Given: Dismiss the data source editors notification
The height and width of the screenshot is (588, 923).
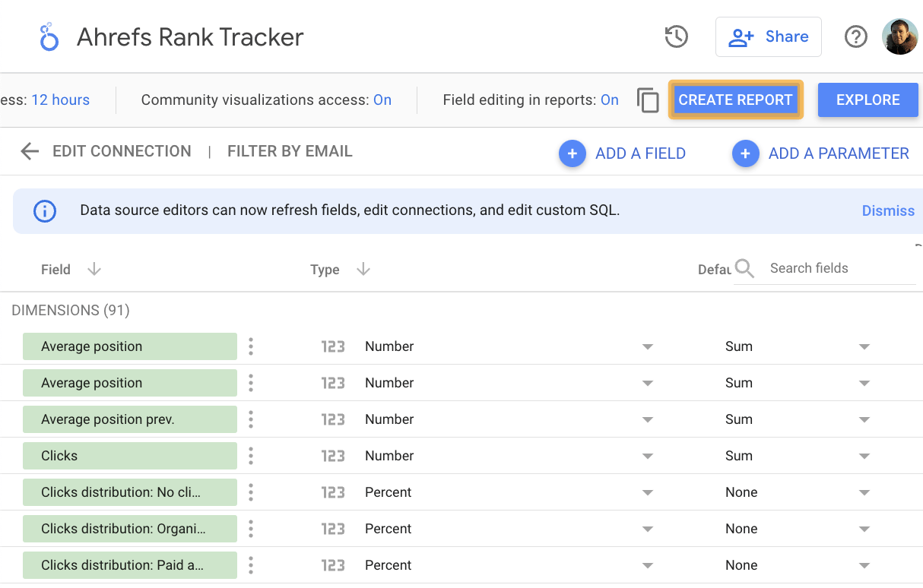Looking at the screenshot, I should pos(888,210).
